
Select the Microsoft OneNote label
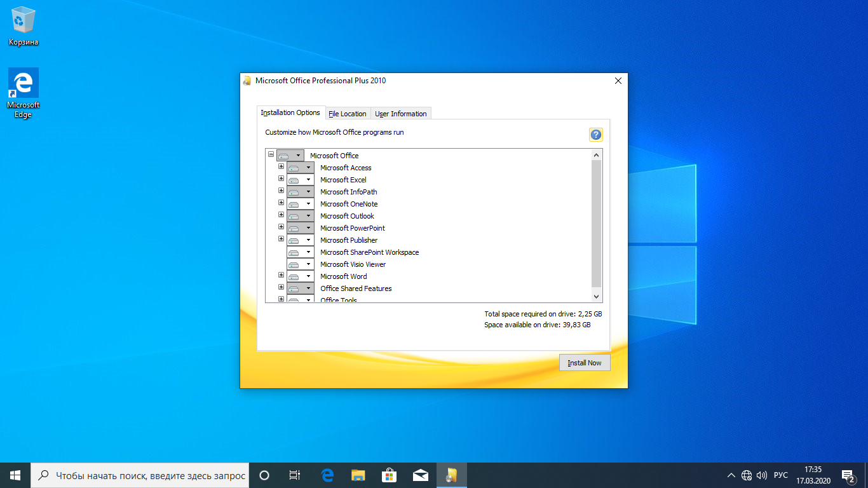[349, 204]
